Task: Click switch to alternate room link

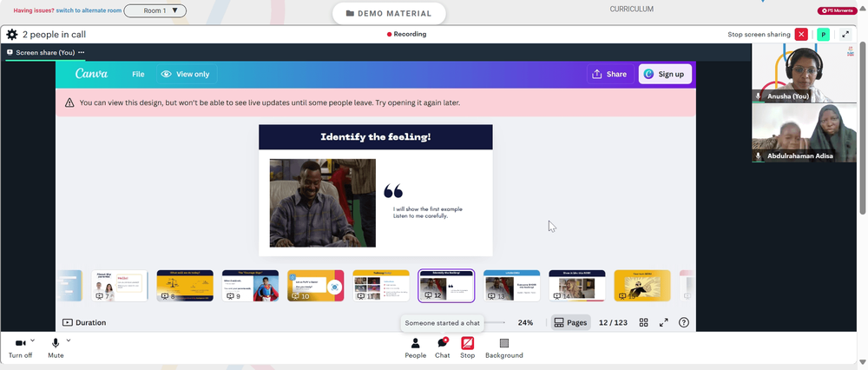Action: tap(88, 10)
